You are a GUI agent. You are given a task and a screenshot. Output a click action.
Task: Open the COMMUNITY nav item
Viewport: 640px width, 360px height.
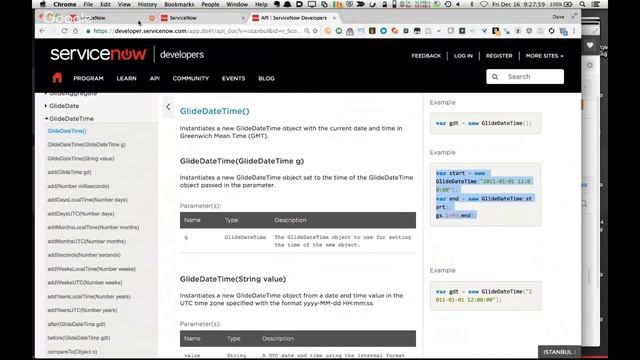coord(191,78)
